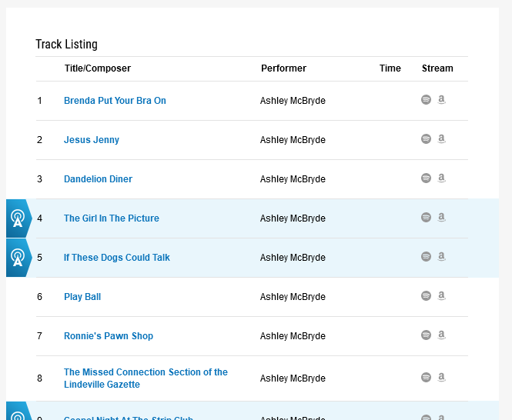512x420 pixels.
Task: Open the Brenda Put Your Bra On link
Action: (115, 101)
